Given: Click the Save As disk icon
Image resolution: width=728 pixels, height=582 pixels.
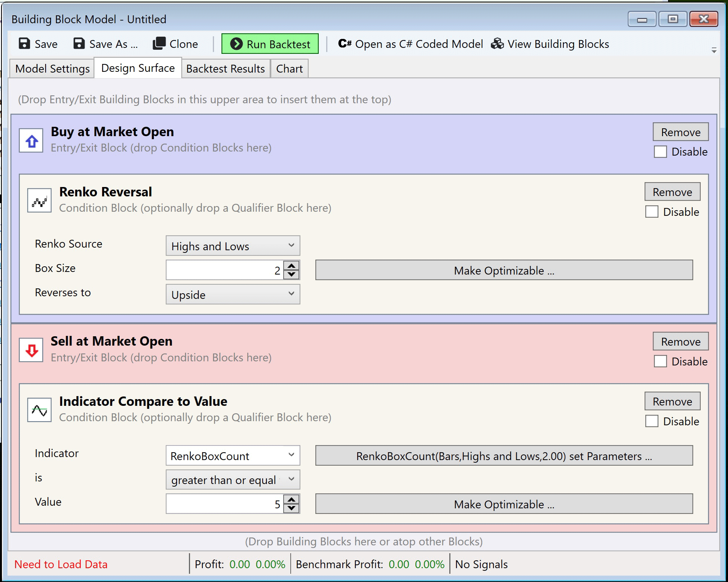Looking at the screenshot, I should [79, 44].
